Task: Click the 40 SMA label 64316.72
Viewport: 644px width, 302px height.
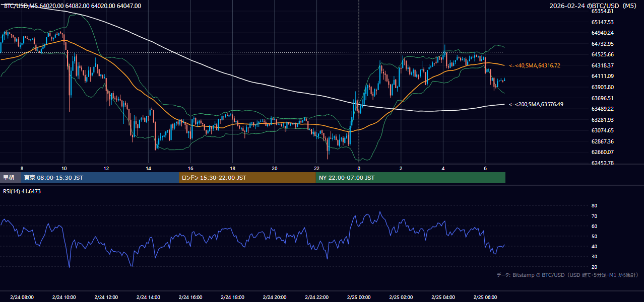Action: (535, 65)
